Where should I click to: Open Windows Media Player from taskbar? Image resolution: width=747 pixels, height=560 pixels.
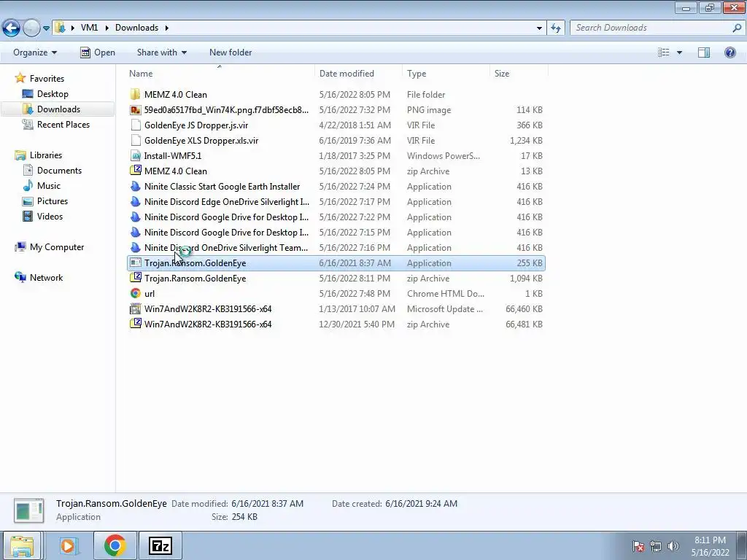pyautogui.click(x=68, y=545)
